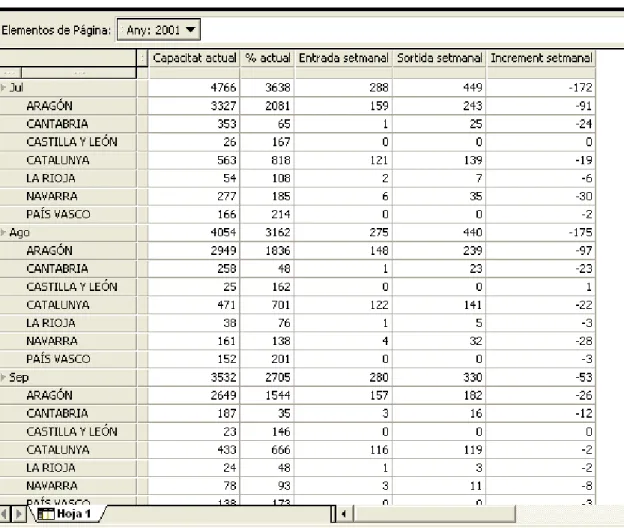Click Ago total increment cell -175
The height and width of the screenshot is (528, 624).
(x=541, y=232)
